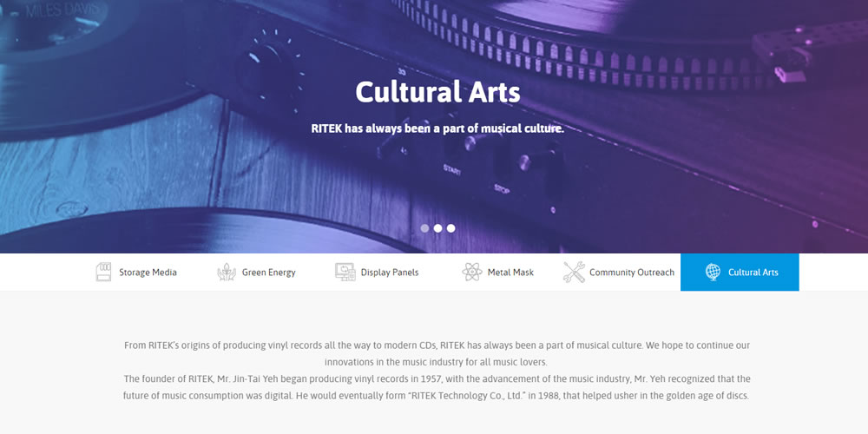Click the Display Panels monitor icon
Viewport: 868px width, 434px height.
coord(345,272)
